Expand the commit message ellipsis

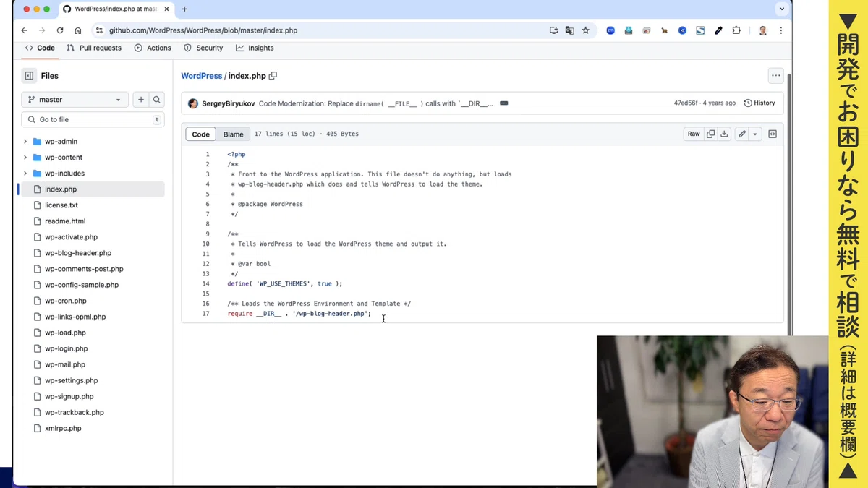(x=504, y=103)
